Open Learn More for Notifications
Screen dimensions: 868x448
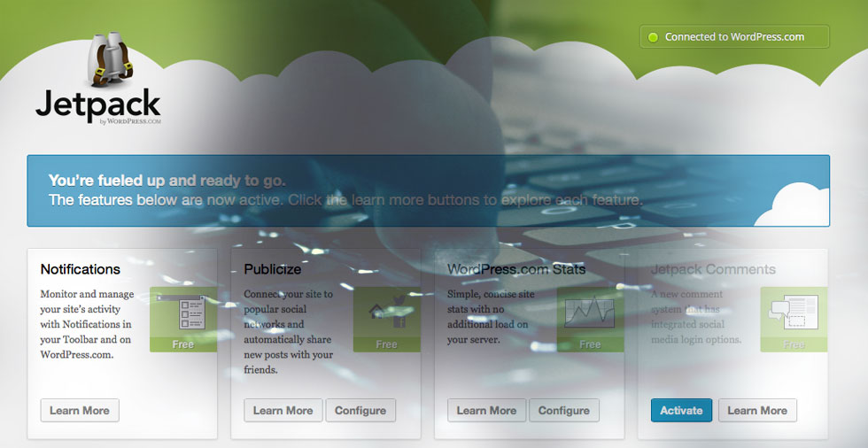pyautogui.click(x=80, y=411)
